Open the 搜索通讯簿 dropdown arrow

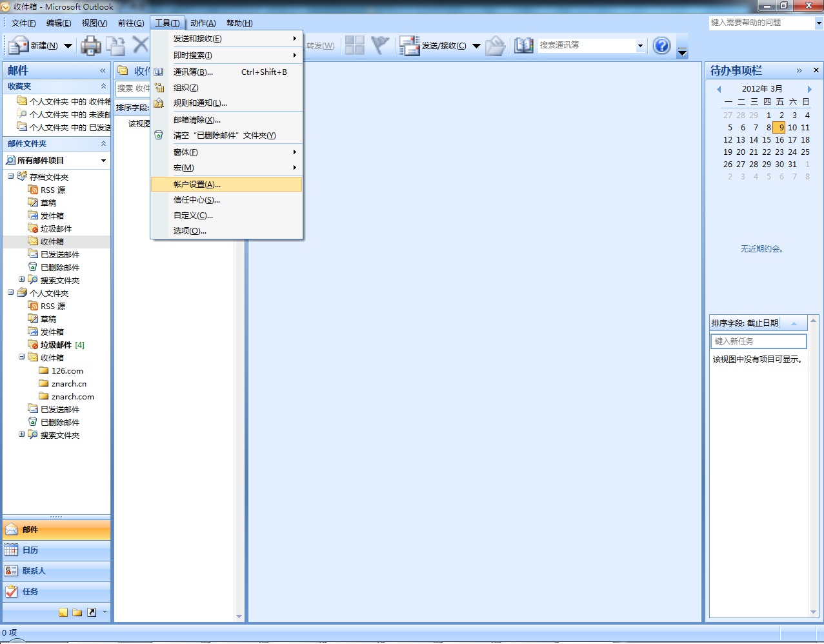[640, 46]
